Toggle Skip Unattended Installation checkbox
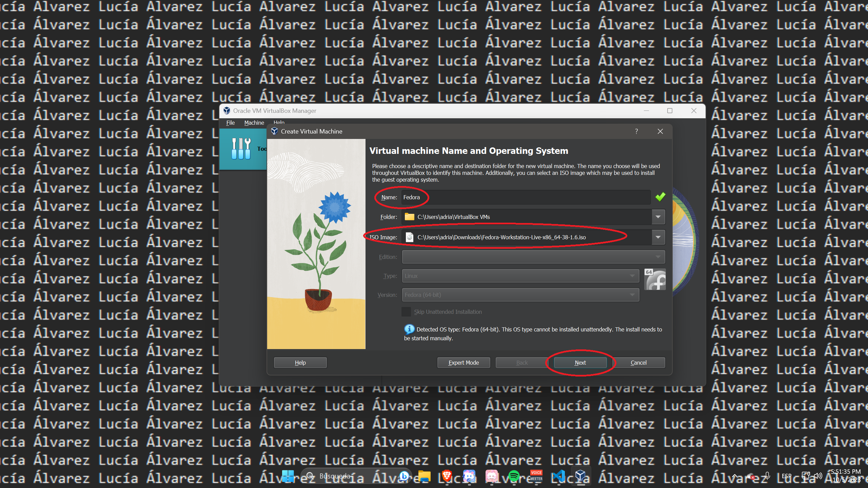 pyautogui.click(x=406, y=312)
